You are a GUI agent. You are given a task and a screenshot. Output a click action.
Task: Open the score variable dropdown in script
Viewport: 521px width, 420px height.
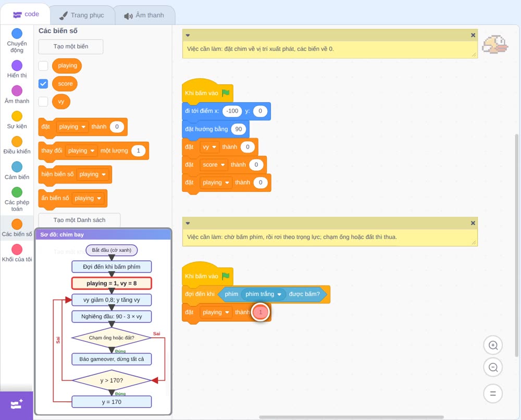214,165
